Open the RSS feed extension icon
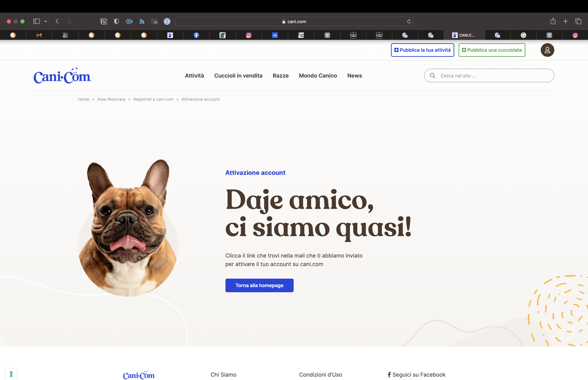 (142, 21)
